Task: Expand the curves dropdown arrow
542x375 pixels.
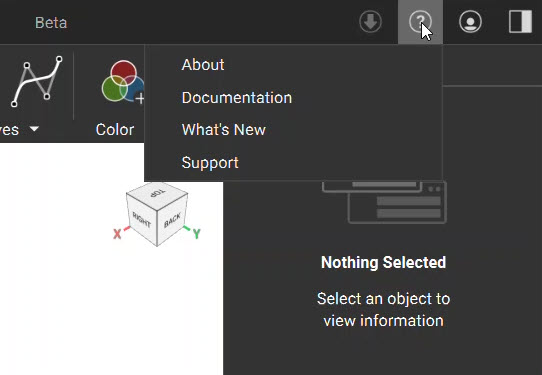Action: point(34,129)
